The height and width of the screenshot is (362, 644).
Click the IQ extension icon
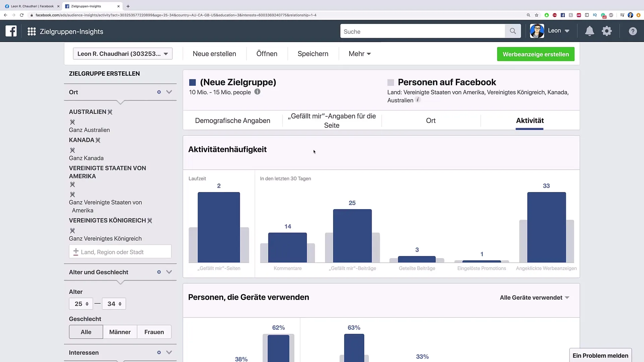pos(595,15)
